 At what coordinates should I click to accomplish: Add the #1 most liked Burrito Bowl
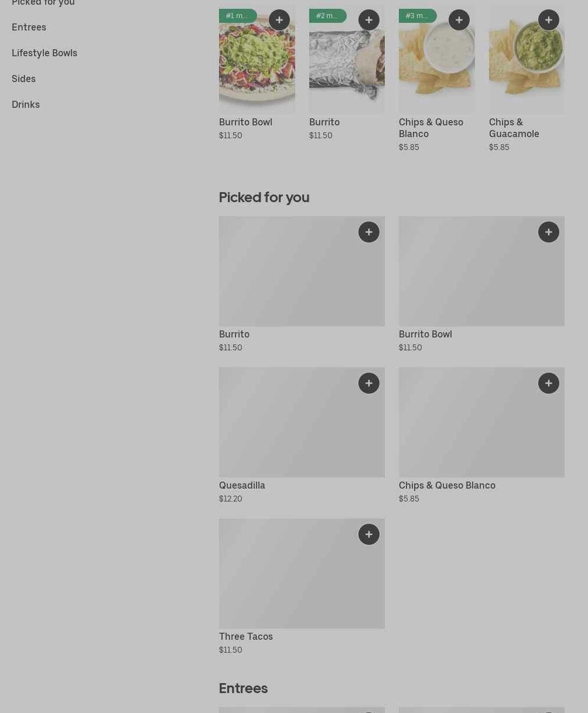279,20
